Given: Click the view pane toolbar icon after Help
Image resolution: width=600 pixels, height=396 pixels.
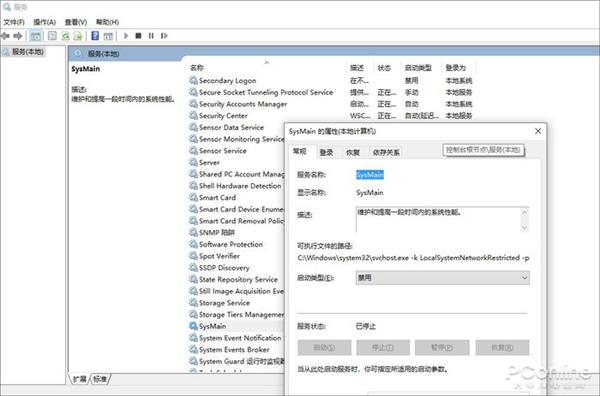Looking at the screenshot, I should [x=108, y=36].
